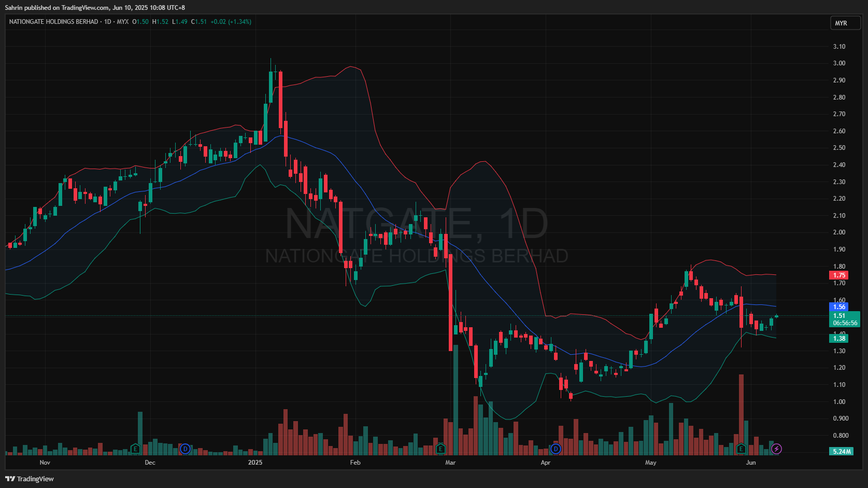Select the blue 1.56 basis label

click(x=839, y=307)
